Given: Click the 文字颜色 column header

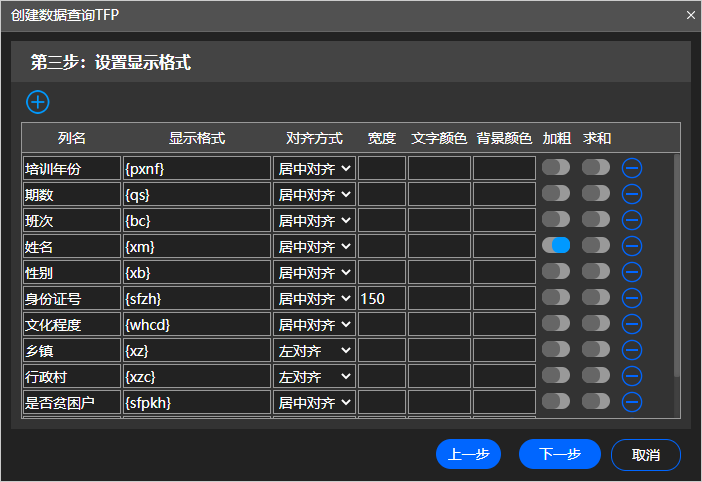Looking at the screenshot, I should [x=439, y=138].
